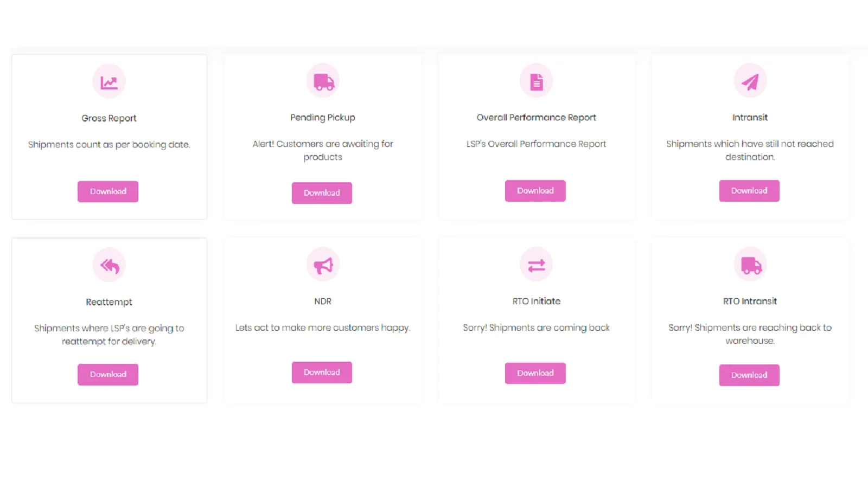
Task: Download the Gross Report
Action: point(108,191)
